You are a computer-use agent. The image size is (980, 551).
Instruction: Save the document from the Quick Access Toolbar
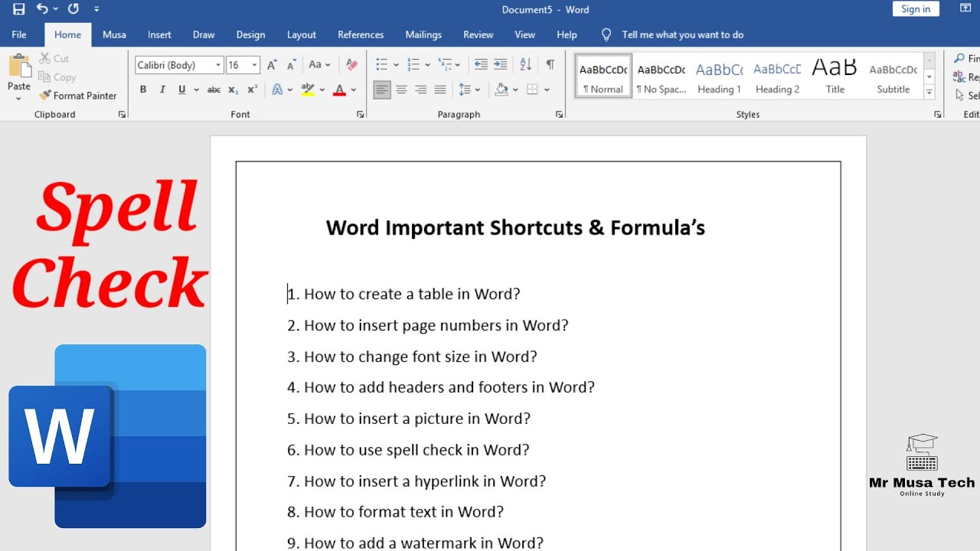(x=18, y=9)
